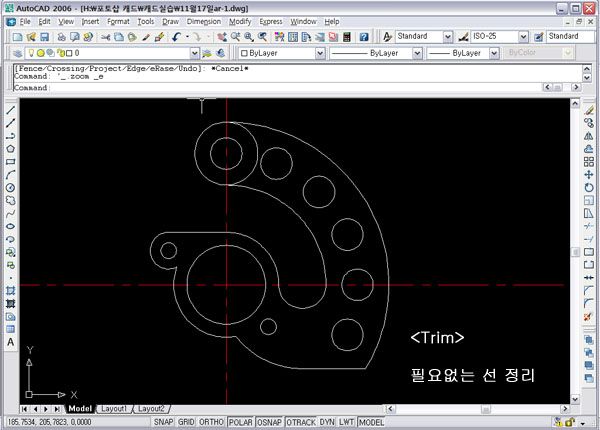Select the Circle draw tool
The image size is (600, 430).
tap(10, 188)
